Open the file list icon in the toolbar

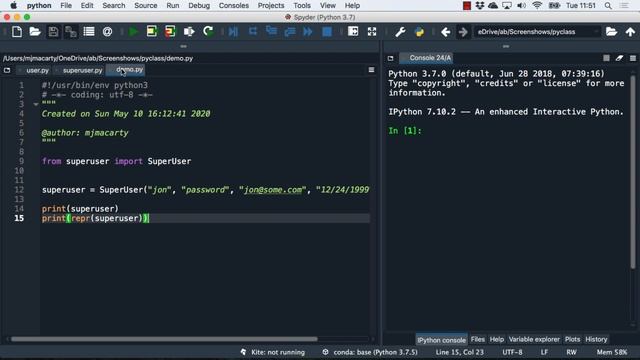(x=89, y=31)
